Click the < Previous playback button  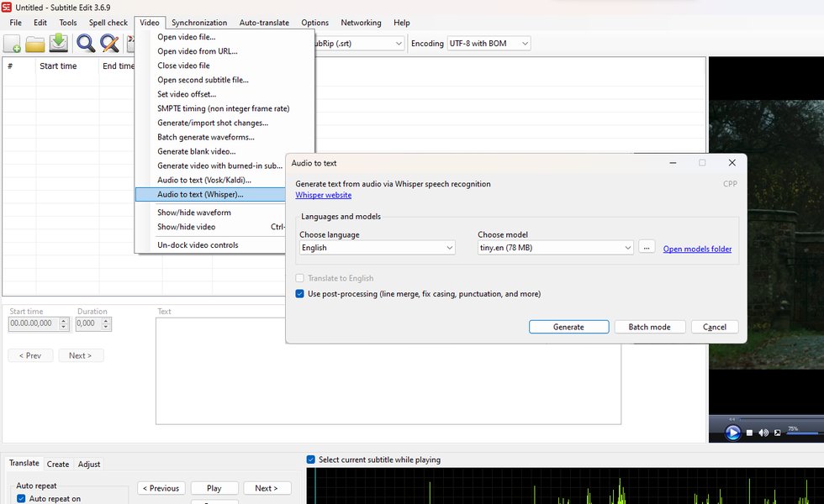(161, 488)
